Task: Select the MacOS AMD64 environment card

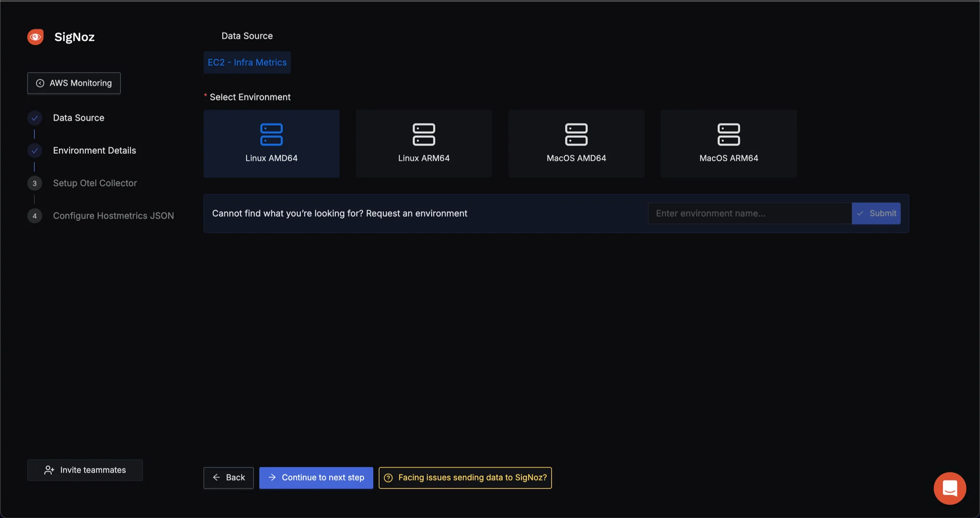Action: click(576, 143)
